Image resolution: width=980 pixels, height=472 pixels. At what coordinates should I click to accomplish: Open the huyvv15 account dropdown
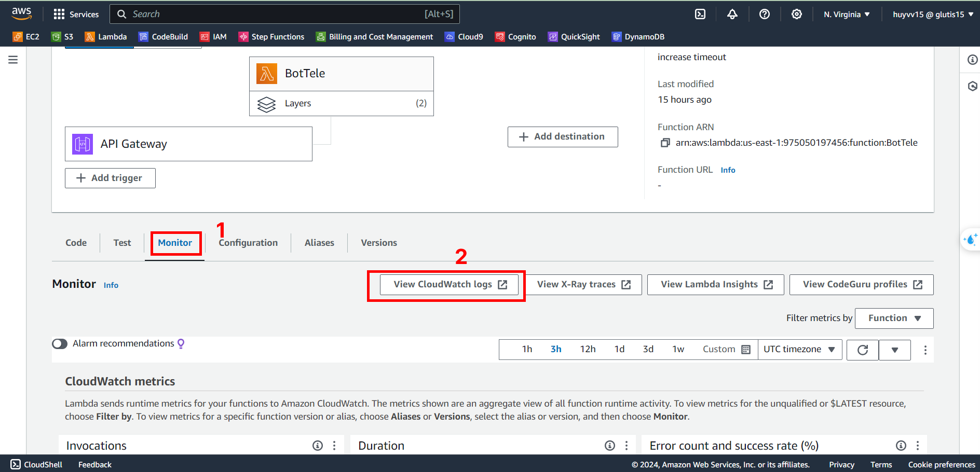coord(933,15)
